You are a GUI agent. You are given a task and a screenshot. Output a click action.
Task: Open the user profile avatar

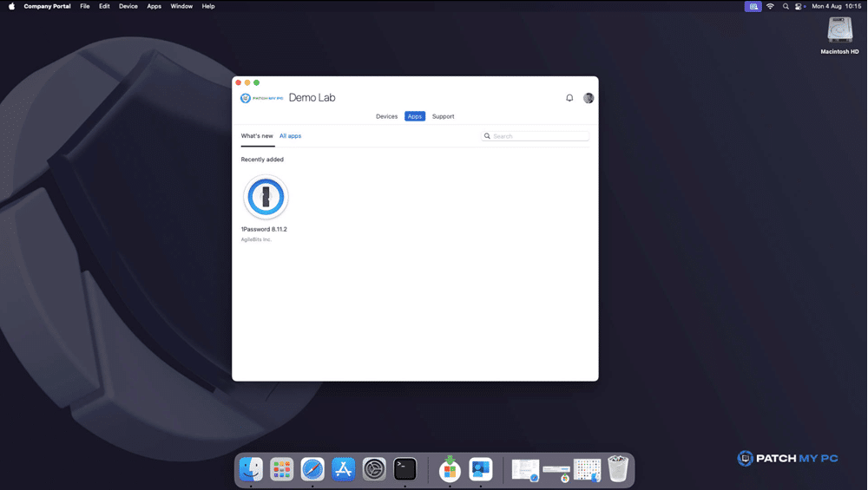tap(589, 98)
